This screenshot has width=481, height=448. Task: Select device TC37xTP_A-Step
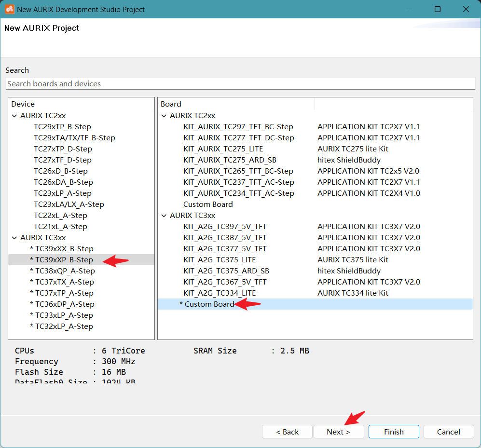[x=61, y=293]
